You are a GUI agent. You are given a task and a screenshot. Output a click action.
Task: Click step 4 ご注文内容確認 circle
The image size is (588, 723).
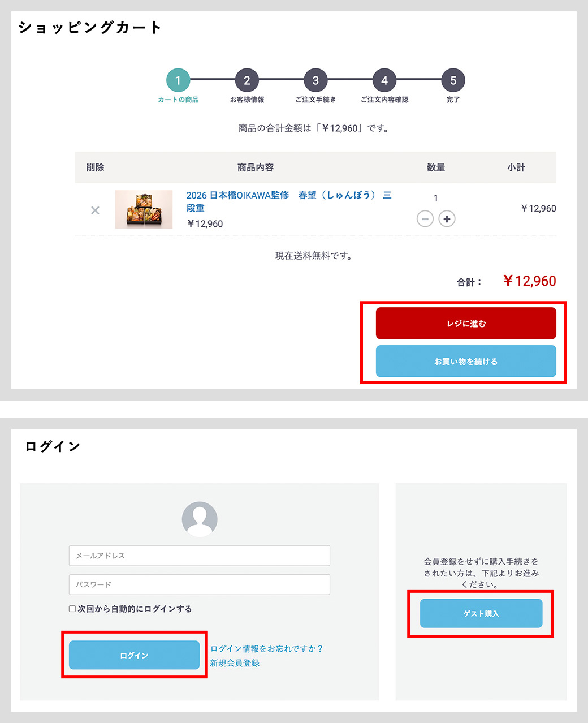pos(384,80)
